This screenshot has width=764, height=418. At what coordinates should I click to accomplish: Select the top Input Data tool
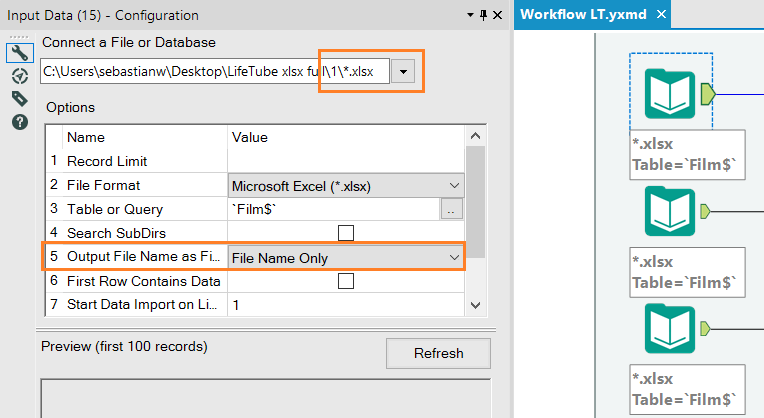[670, 93]
